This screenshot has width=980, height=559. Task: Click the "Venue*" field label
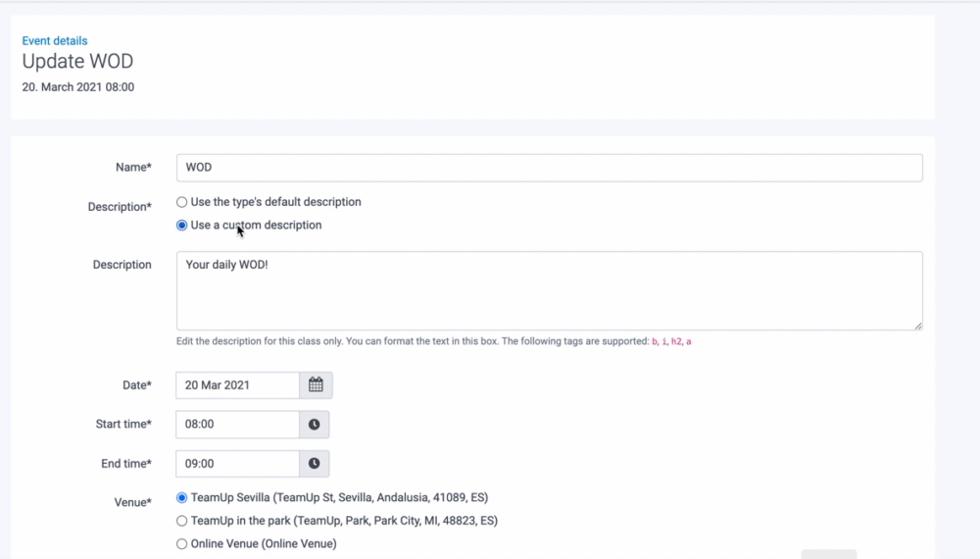[133, 503]
